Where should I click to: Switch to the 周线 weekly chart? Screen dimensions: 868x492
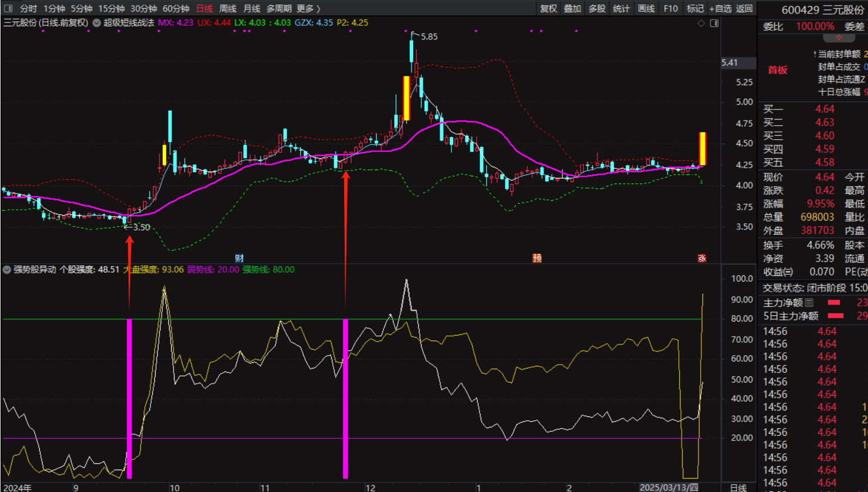click(227, 8)
